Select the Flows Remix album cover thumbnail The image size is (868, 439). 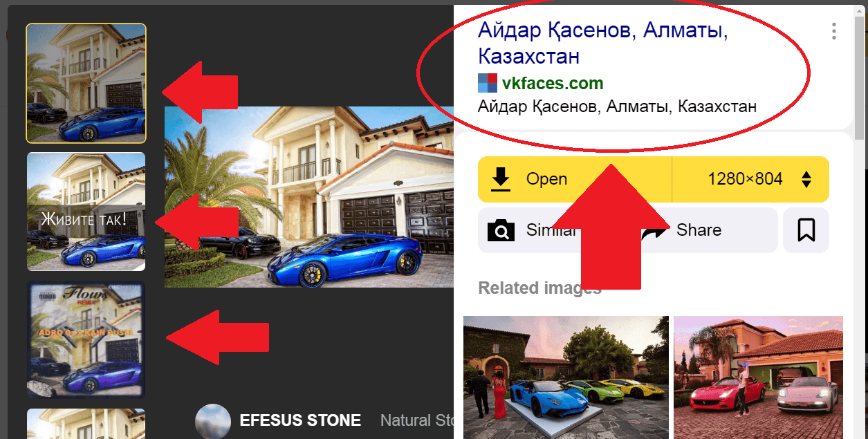(x=86, y=339)
